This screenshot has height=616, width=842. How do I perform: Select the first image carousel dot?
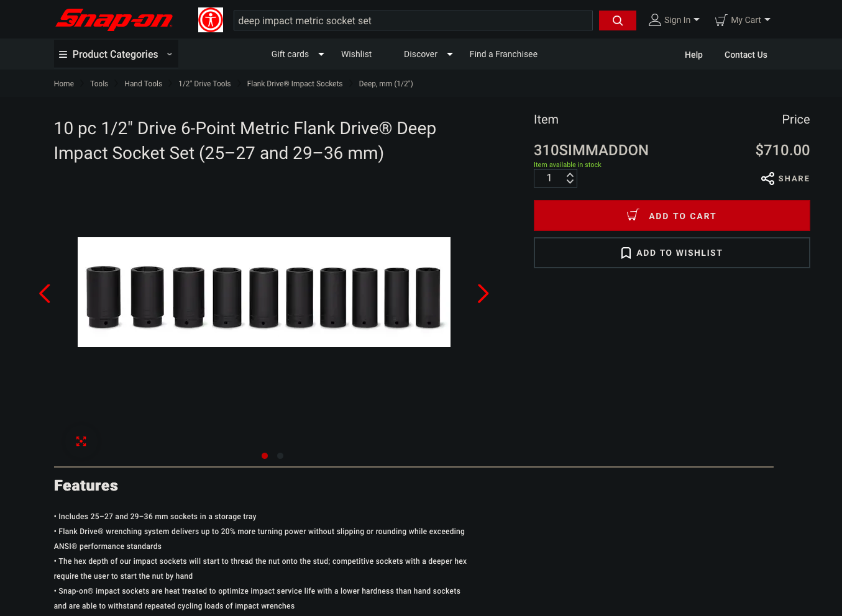tap(265, 456)
